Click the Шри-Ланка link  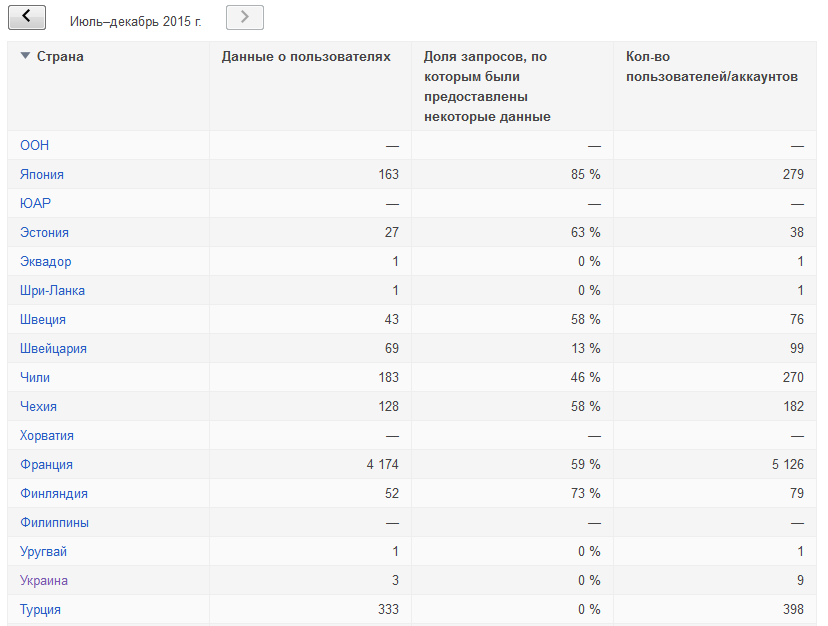pyautogui.click(x=52, y=290)
